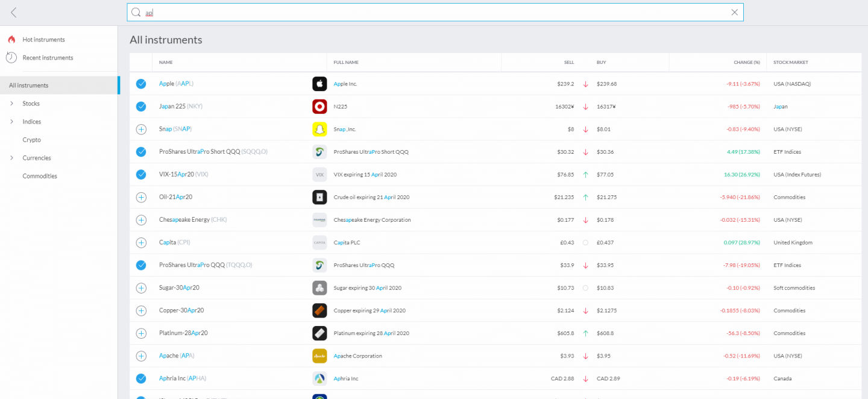Uncheck Apple (AAPL) from watchlist
This screenshot has width=868, height=399.
(141, 84)
